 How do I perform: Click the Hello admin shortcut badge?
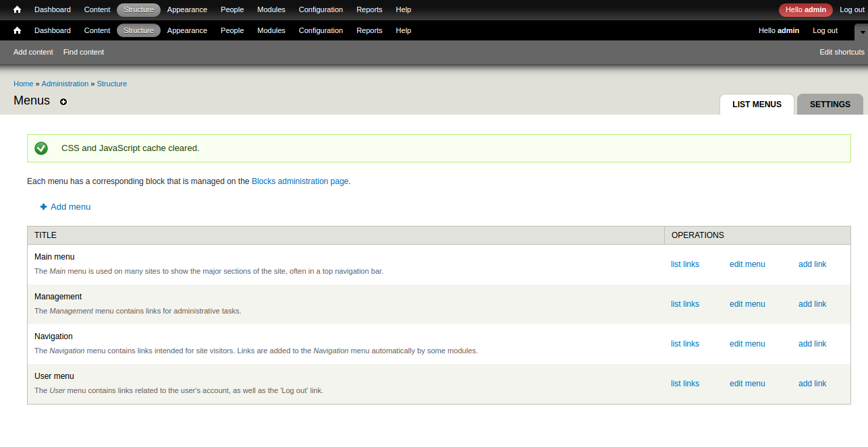(x=805, y=9)
